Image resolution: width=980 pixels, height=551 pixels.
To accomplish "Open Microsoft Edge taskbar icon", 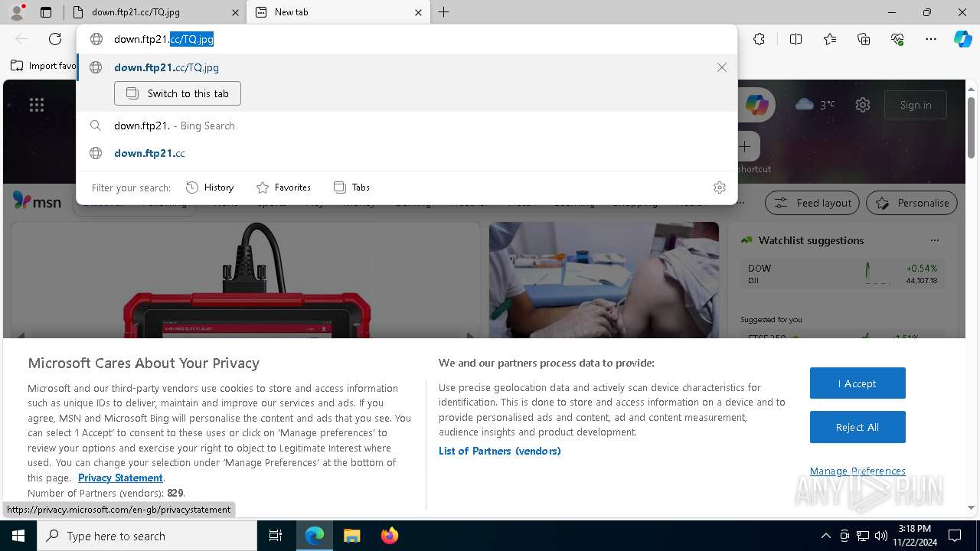I will pos(315,536).
